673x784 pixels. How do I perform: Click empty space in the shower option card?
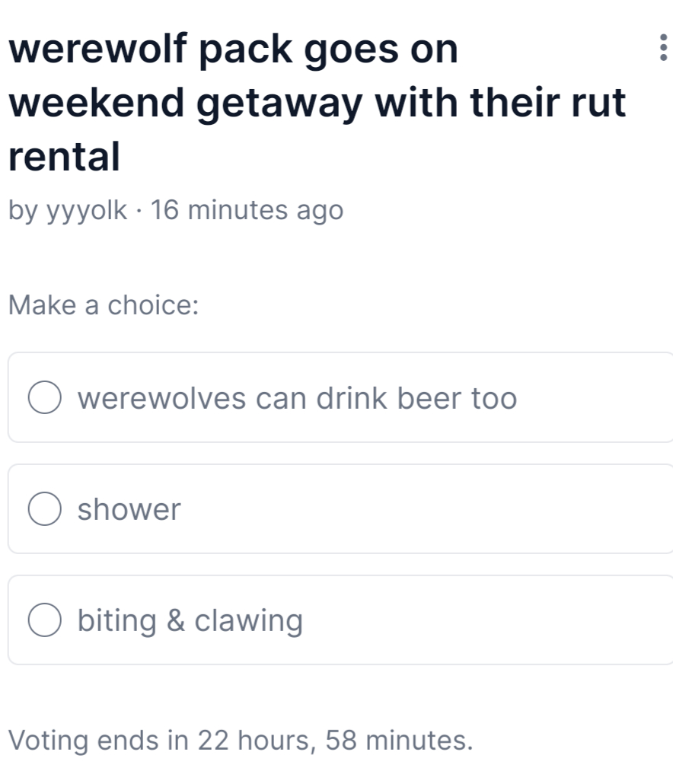coord(426,509)
